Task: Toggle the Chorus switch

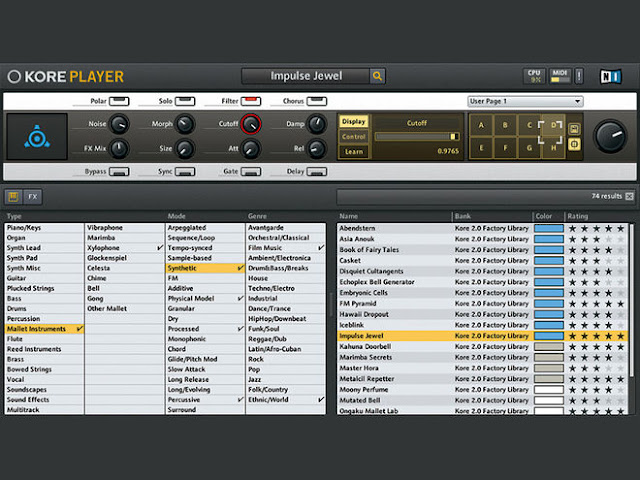Action: click(317, 101)
